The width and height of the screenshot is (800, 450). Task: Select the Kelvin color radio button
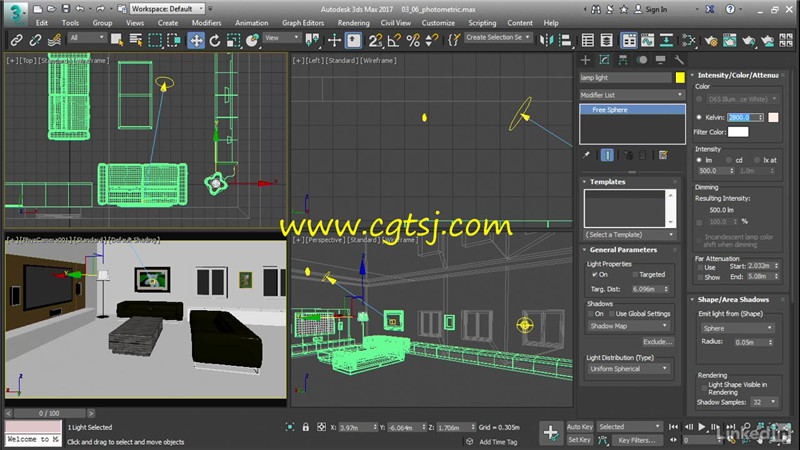699,117
